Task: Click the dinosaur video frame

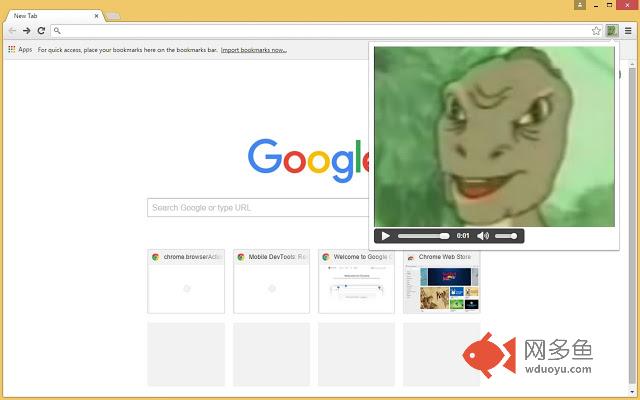Action: point(494,136)
